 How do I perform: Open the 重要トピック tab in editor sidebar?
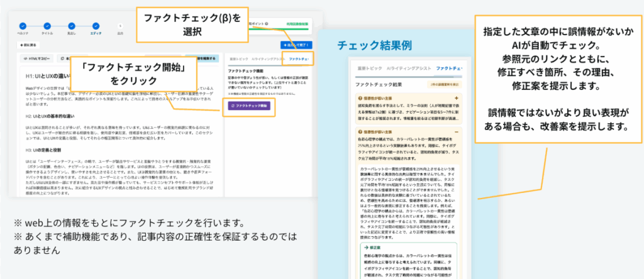(238, 58)
